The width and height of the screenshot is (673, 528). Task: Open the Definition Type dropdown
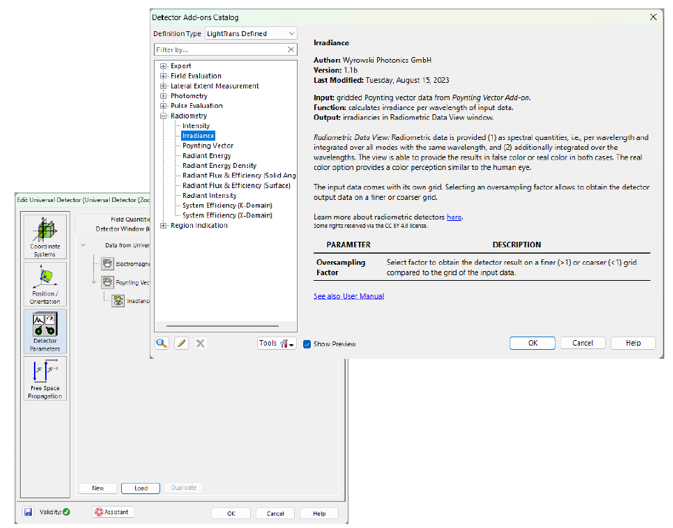(250, 33)
